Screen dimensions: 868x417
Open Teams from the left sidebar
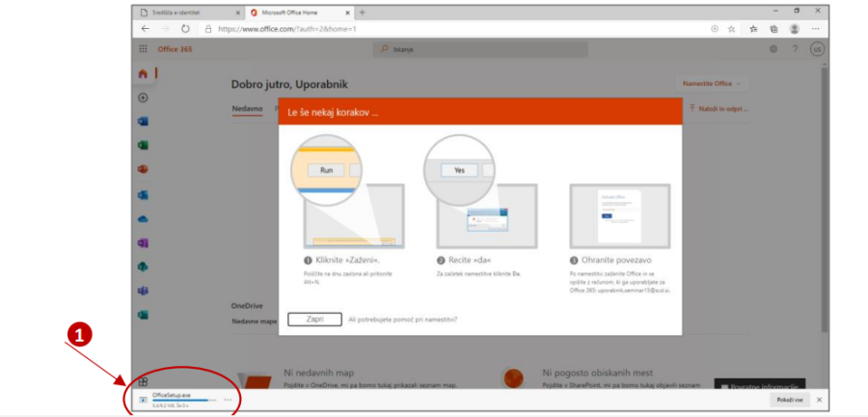point(144,291)
